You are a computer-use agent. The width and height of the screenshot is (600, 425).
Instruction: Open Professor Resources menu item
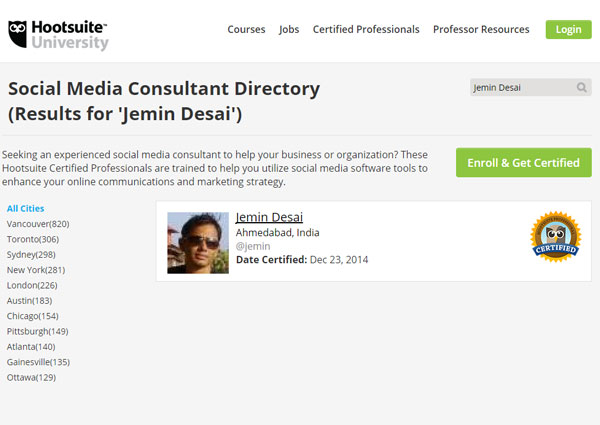pos(481,29)
